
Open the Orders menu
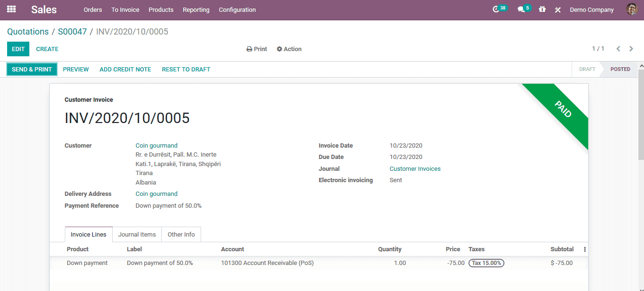click(93, 9)
